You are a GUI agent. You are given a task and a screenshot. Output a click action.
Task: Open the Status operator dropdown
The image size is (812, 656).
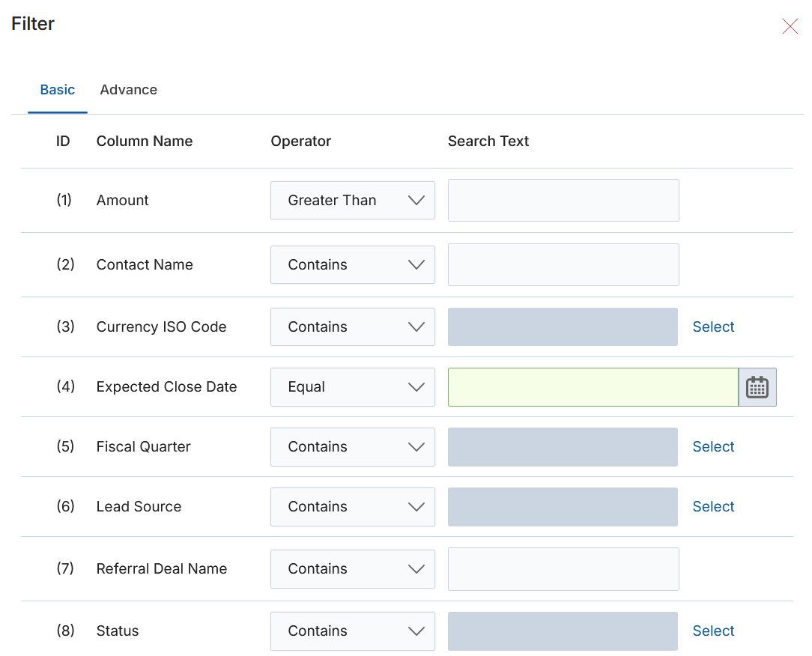[353, 631]
